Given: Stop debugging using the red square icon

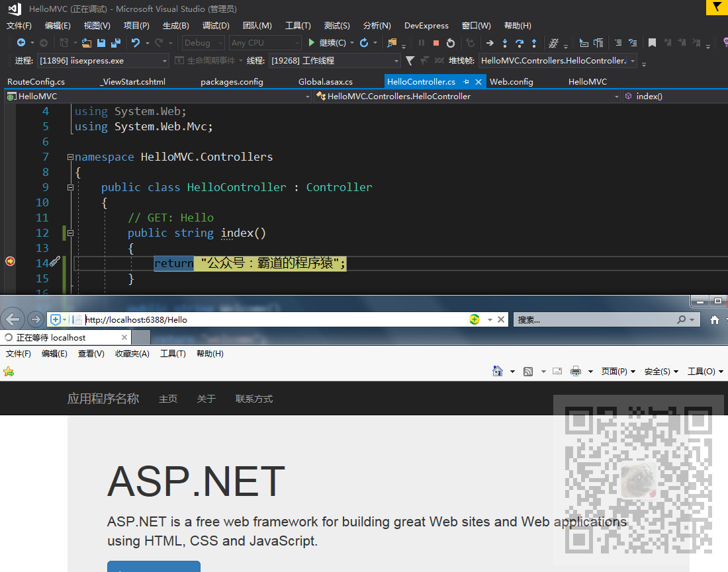Looking at the screenshot, I should click(x=435, y=42).
